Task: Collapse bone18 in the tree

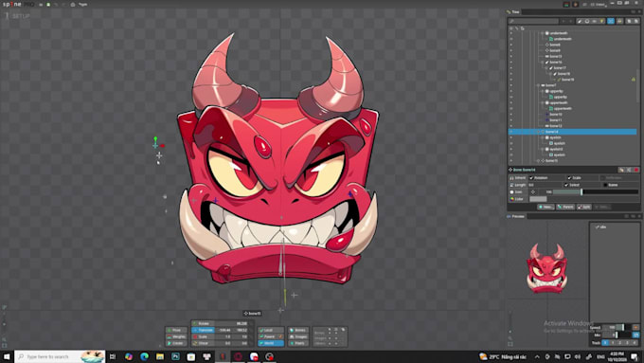Action: tap(550, 74)
